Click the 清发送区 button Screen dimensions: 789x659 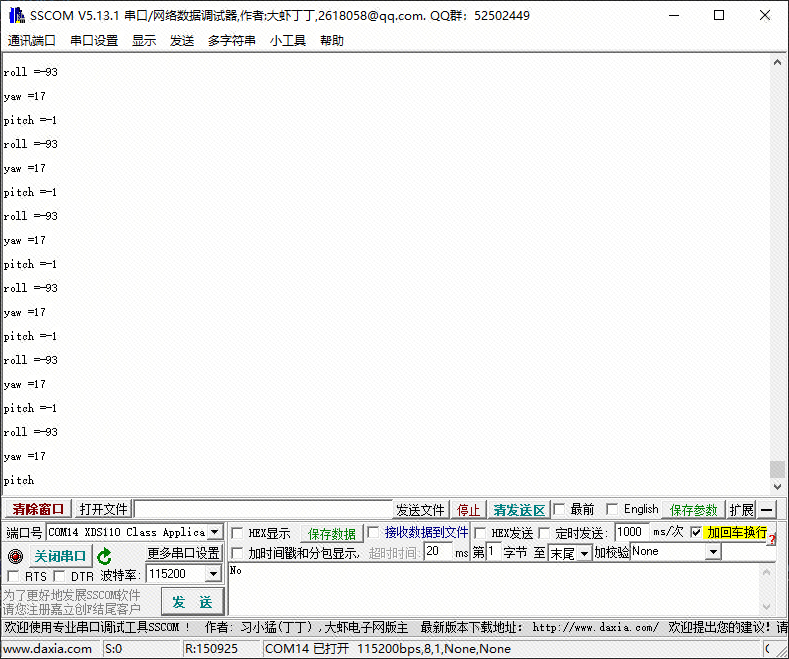click(519, 510)
